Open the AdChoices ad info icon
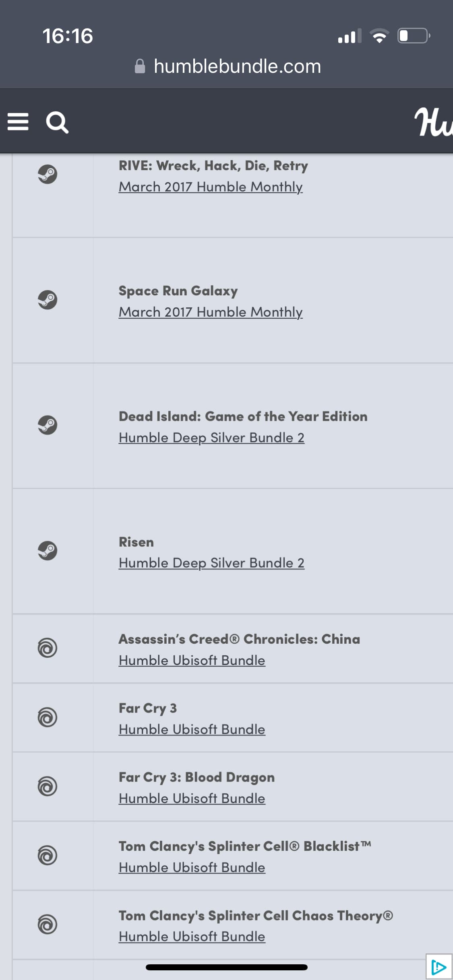Image resolution: width=453 pixels, height=980 pixels. point(439,966)
